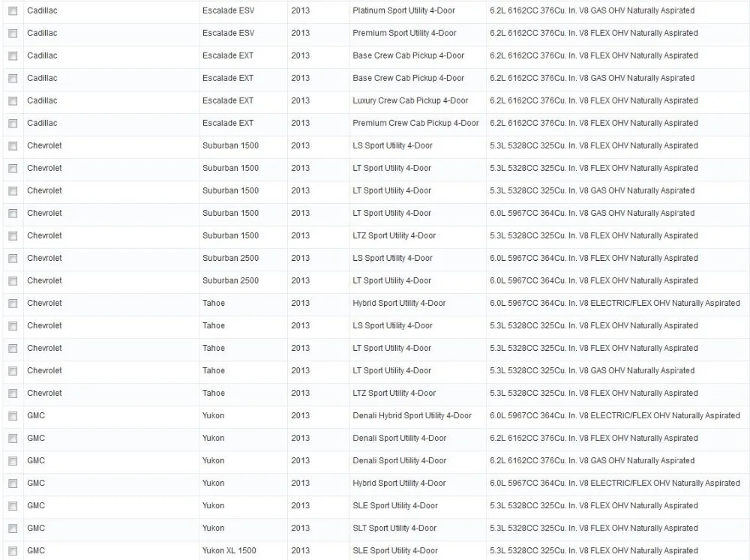Viewport: 750px width, 560px height.
Task: Click "Suburban 2500" in the LT row
Action: (x=230, y=280)
